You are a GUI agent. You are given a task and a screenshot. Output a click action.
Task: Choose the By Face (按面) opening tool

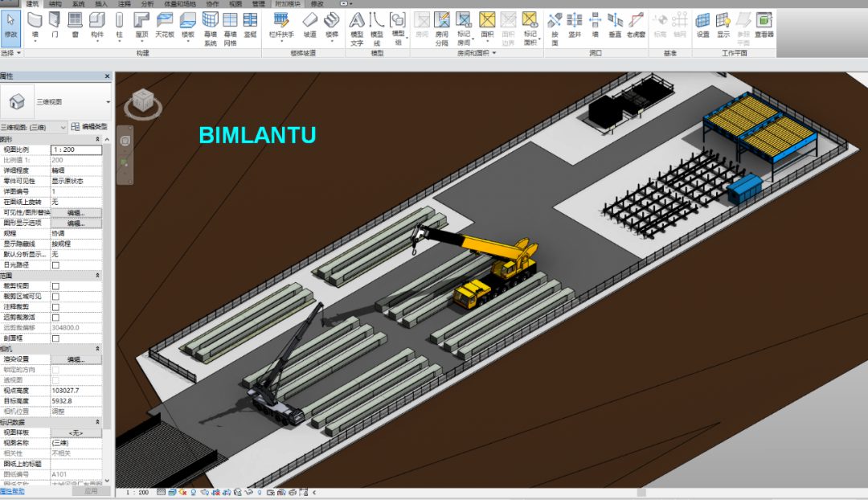coord(555,29)
